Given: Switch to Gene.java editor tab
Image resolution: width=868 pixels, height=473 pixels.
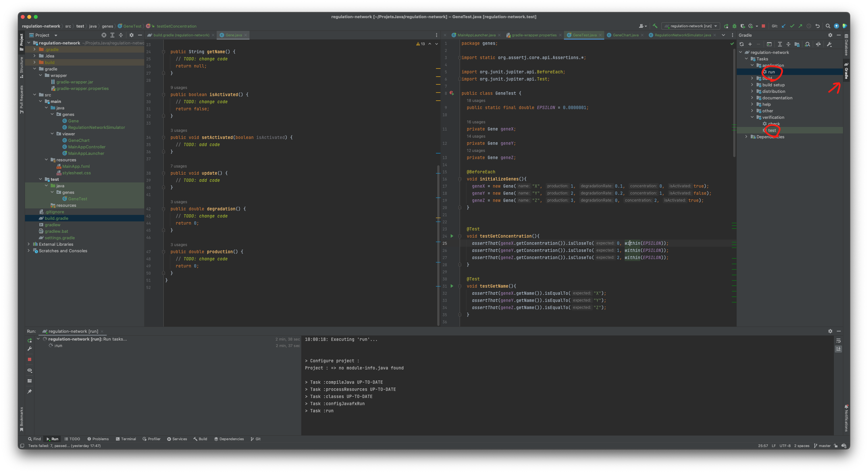Looking at the screenshot, I should [x=233, y=35].
